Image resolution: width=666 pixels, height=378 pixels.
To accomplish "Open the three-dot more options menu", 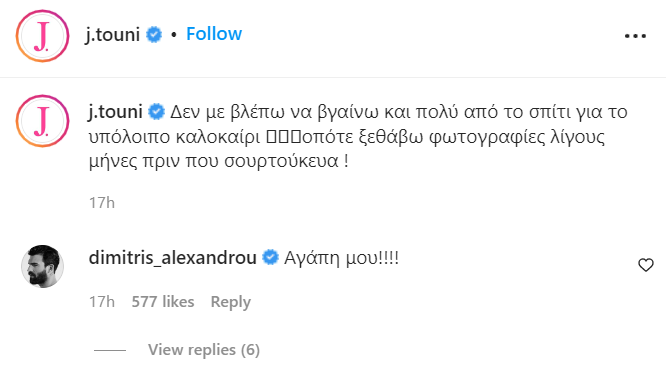I will click(x=635, y=36).
